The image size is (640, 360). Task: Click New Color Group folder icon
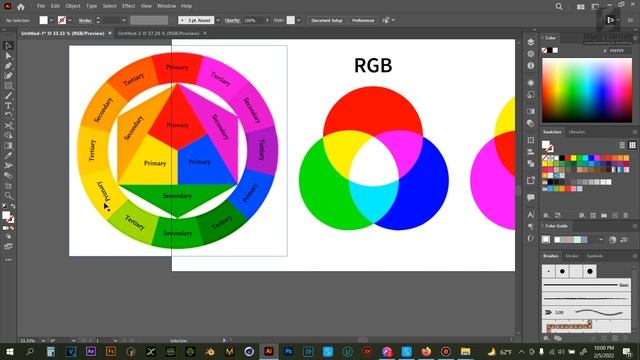coord(604,215)
